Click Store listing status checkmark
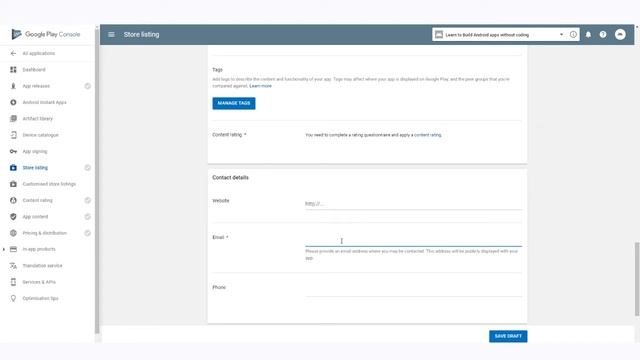The width and height of the screenshot is (640, 360). coord(87,168)
